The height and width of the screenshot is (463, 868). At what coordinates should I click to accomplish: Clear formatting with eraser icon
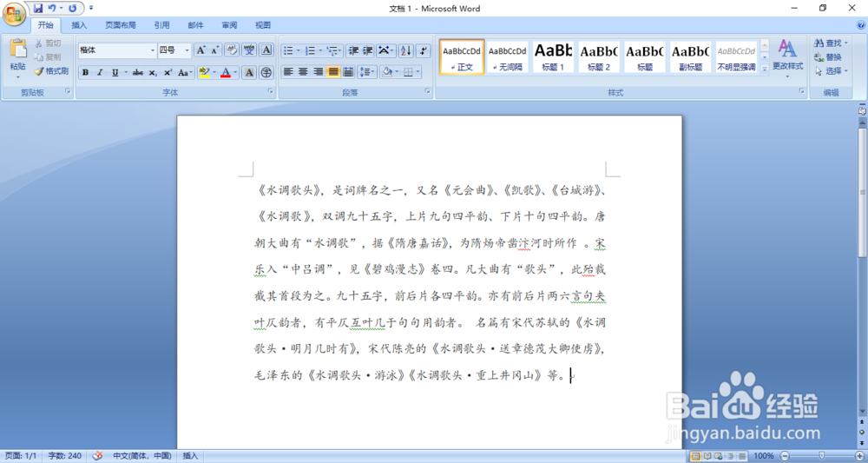tap(232, 50)
